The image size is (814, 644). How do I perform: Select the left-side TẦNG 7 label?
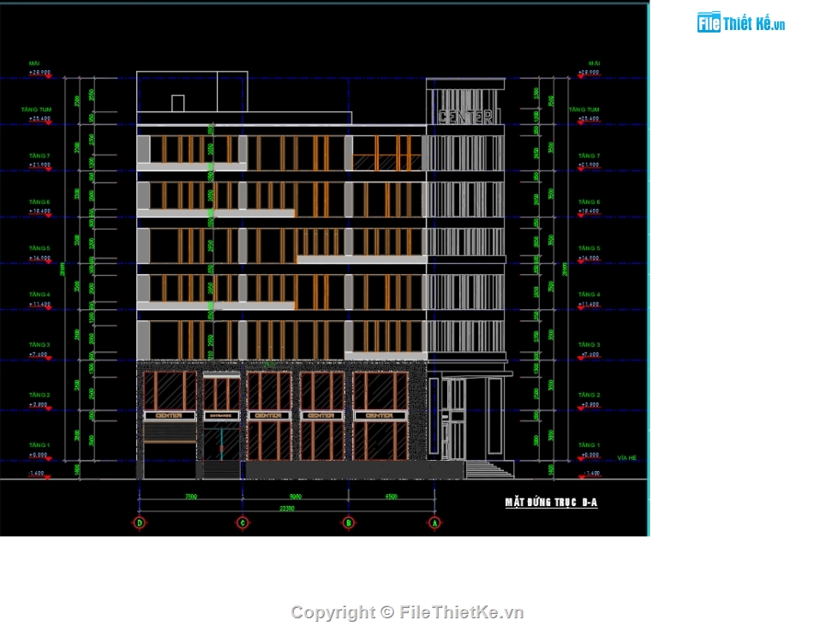pos(39,156)
